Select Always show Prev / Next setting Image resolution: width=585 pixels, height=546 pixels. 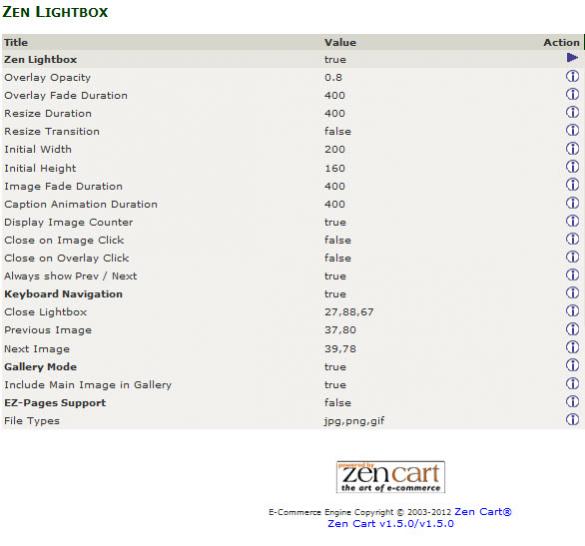click(292, 276)
